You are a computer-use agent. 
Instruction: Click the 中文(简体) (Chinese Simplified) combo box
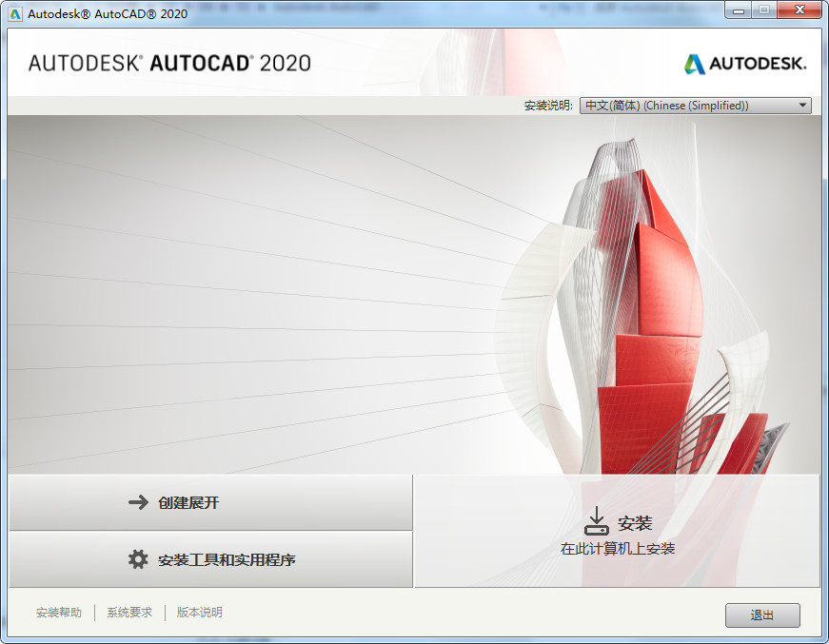tap(695, 105)
